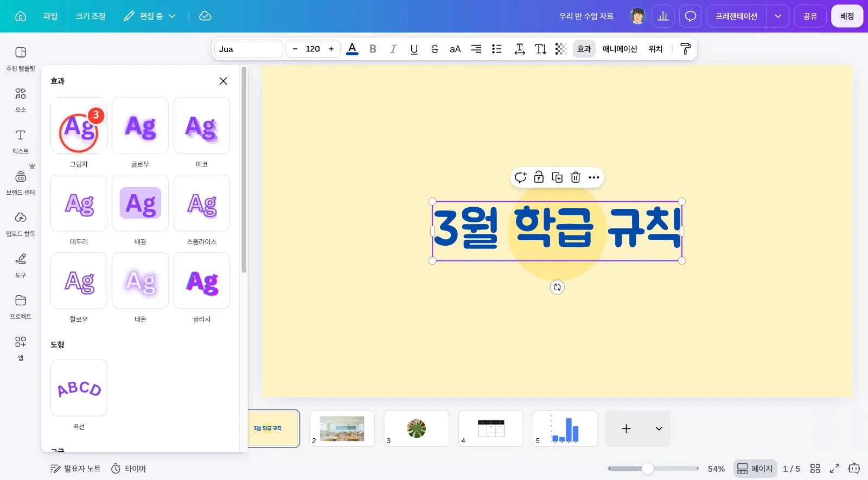Open the 프로젝트 sidebar panel
Screen dimensions: 868x480
[x=21, y=307]
